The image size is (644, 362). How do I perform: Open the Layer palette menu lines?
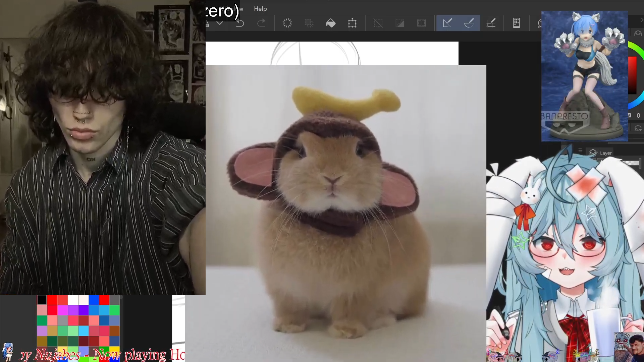point(580,150)
